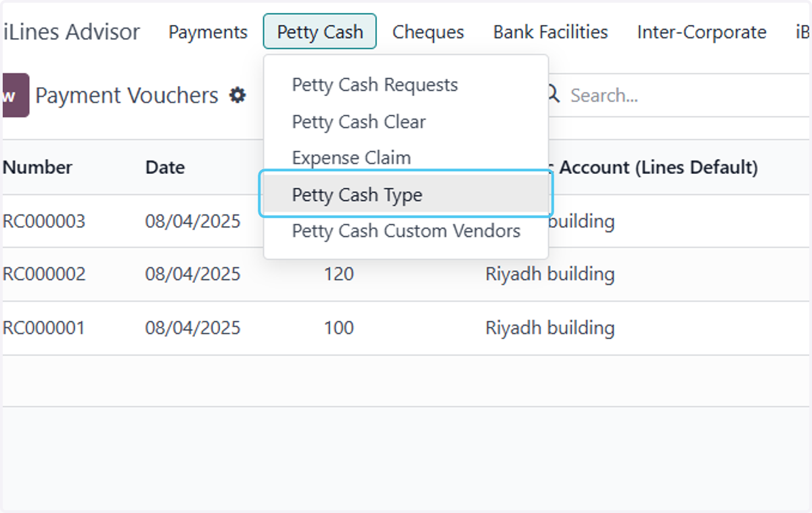Click the amount 120 cell
Screen dimensions: 812x513
point(338,274)
